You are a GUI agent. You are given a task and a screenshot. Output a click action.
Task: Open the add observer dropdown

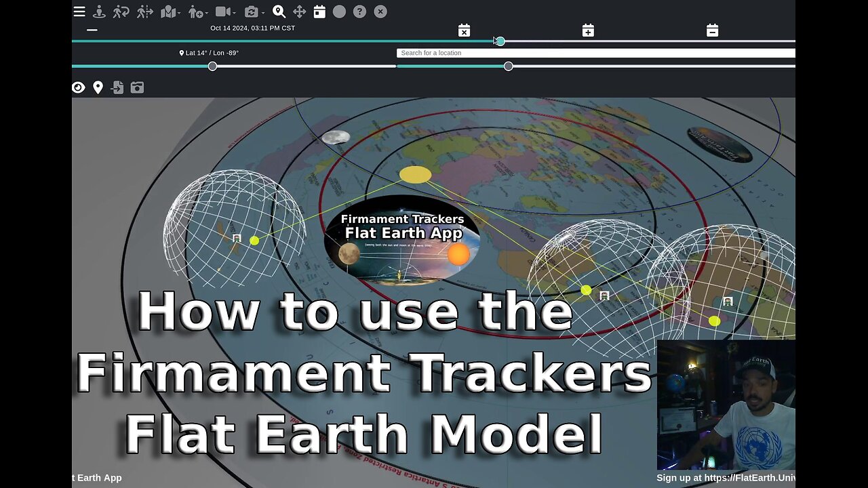tap(197, 12)
